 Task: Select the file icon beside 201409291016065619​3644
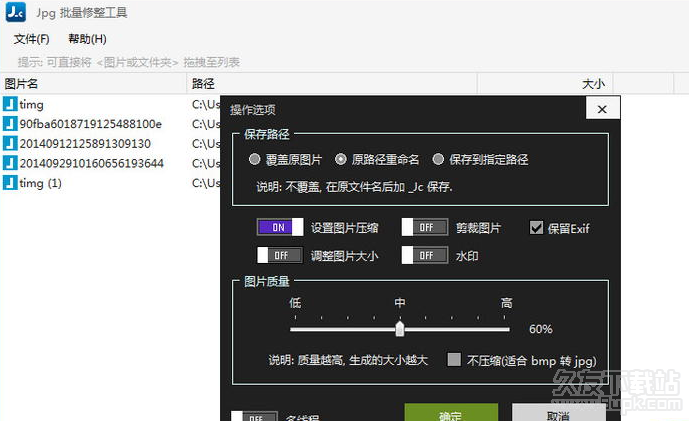click(x=10, y=163)
